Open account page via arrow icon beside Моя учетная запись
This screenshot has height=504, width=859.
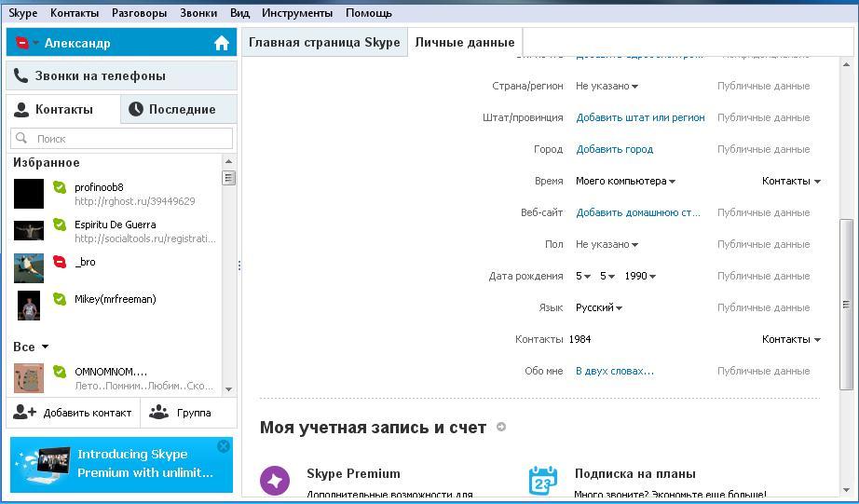pos(500,427)
